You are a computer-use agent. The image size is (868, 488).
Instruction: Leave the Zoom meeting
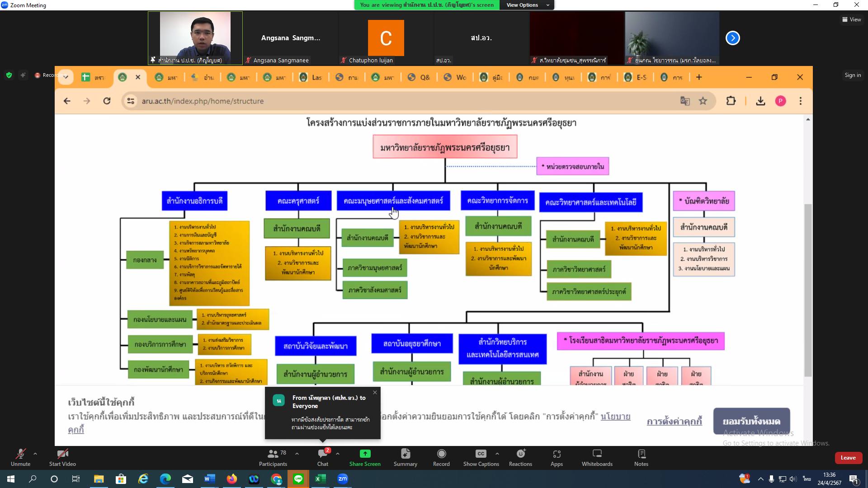tap(848, 458)
